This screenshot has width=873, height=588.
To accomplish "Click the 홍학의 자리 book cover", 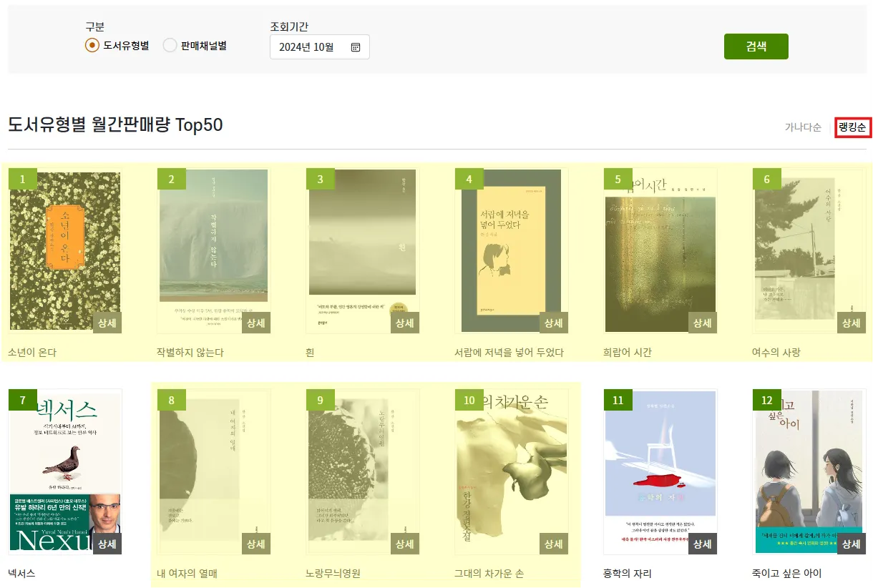I will [660, 472].
